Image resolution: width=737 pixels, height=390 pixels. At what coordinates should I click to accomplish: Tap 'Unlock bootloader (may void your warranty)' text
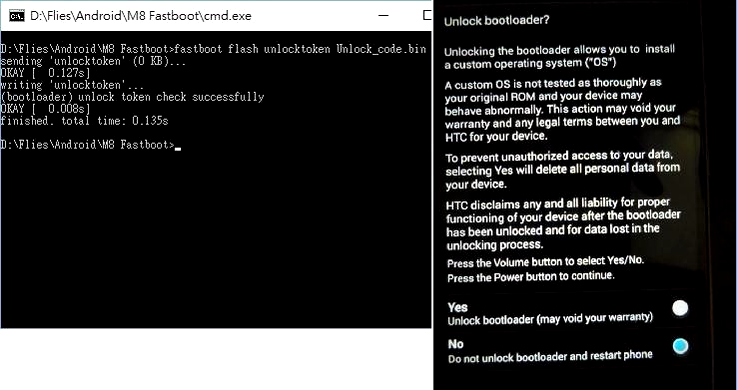[x=550, y=319]
